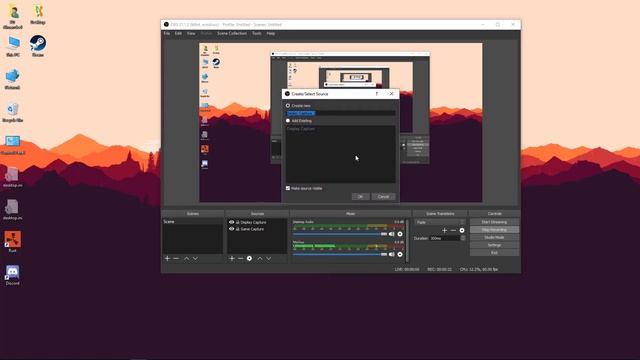Mute Mic/Aux speaker icon
The image size is (640, 360).
[x=391, y=254]
